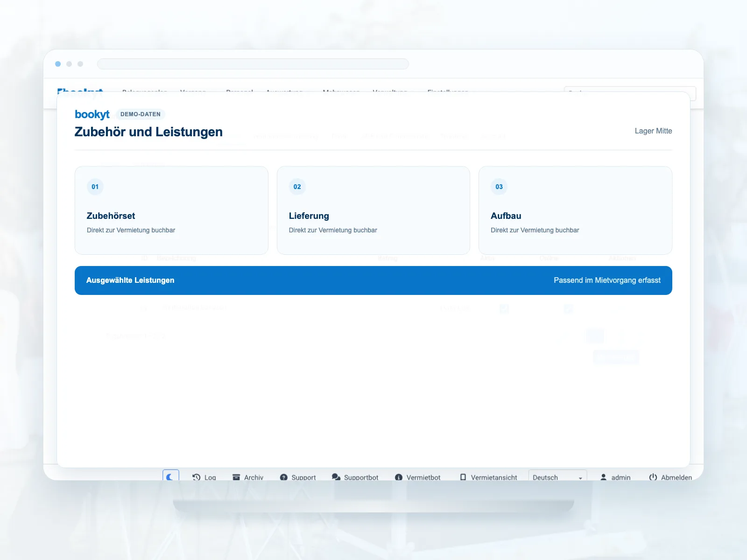This screenshot has height=560, width=747.
Task: Click the Vermietbot info icon
Action: [399, 477]
